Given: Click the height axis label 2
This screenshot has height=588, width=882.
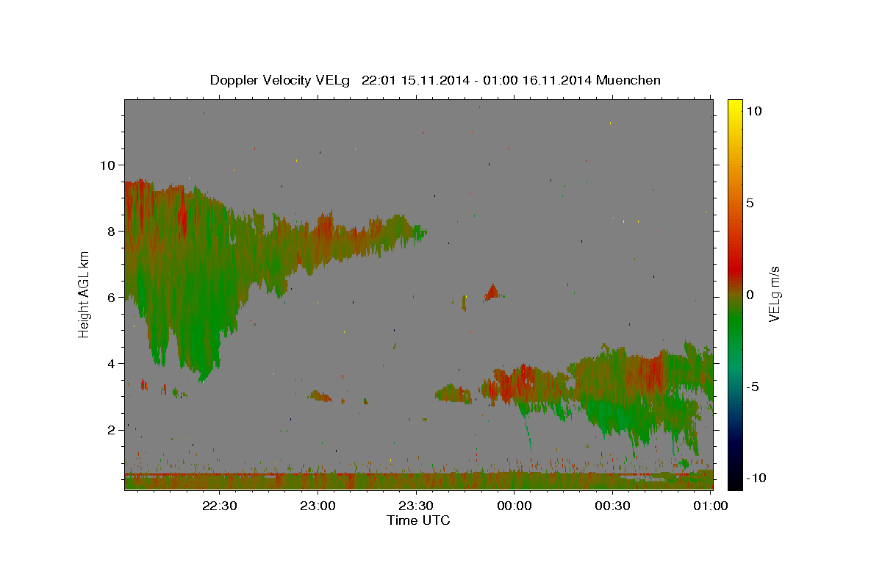Looking at the screenshot, I should tap(111, 429).
